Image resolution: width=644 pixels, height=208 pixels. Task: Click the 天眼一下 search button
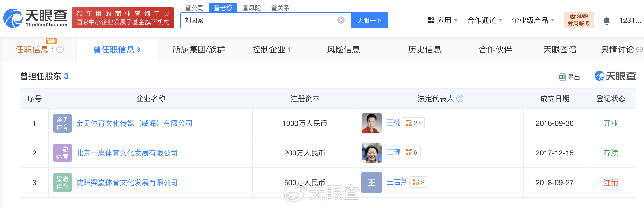coord(370,20)
